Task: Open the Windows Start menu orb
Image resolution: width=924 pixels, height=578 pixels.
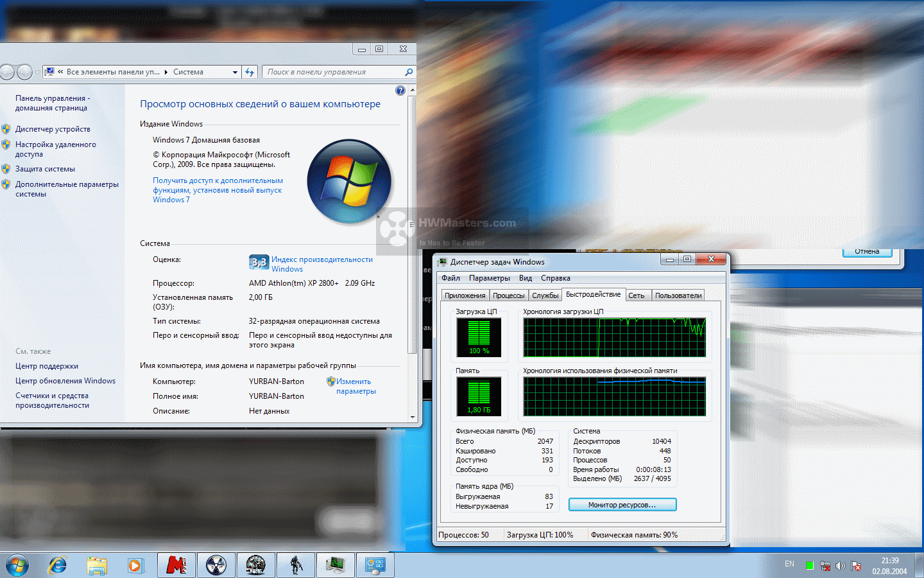Action: click(17, 566)
